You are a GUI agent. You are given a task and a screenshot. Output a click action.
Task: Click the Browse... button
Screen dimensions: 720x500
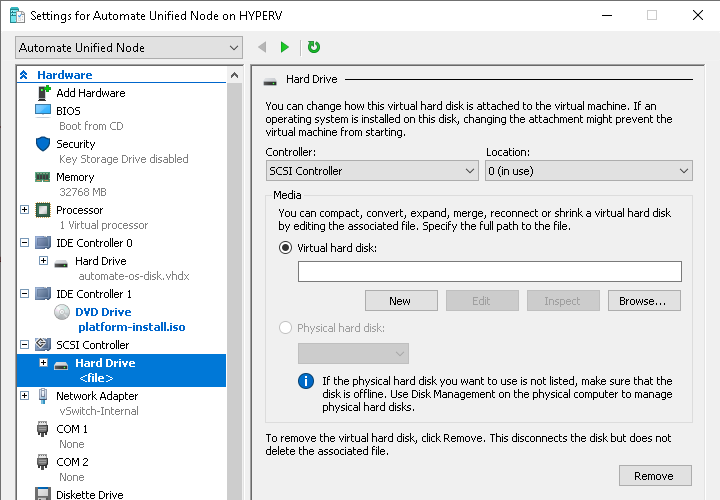pyautogui.click(x=644, y=300)
